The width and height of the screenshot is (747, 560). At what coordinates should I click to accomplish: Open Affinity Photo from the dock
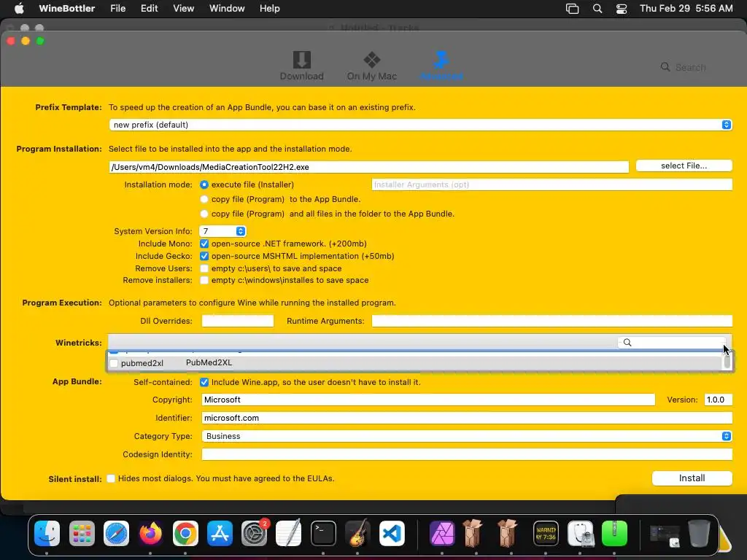[x=442, y=533]
